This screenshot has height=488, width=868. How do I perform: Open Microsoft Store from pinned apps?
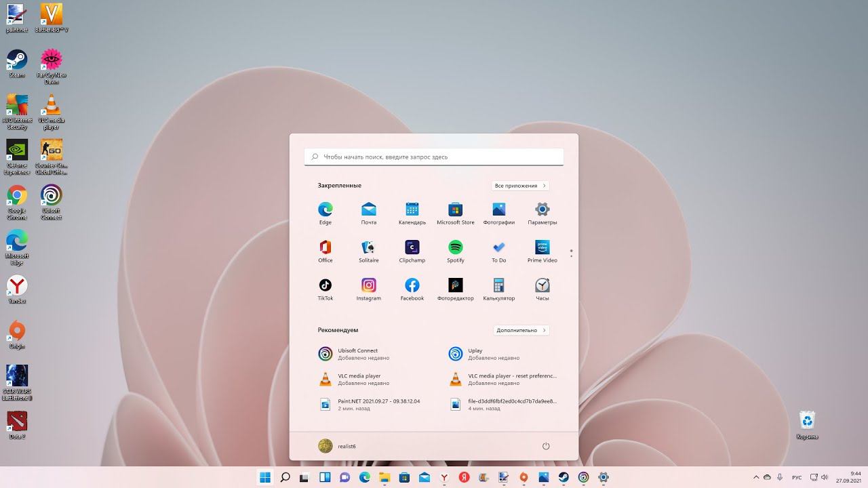pyautogui.click(x=456, y=213)
